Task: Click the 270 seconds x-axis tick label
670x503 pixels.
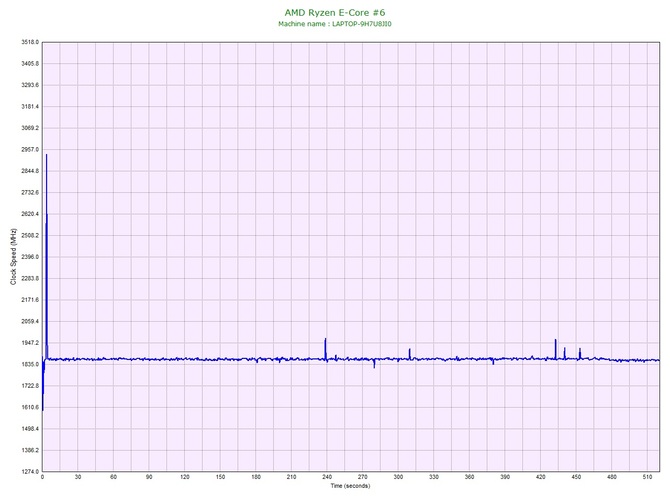Action: pos(363,477)
